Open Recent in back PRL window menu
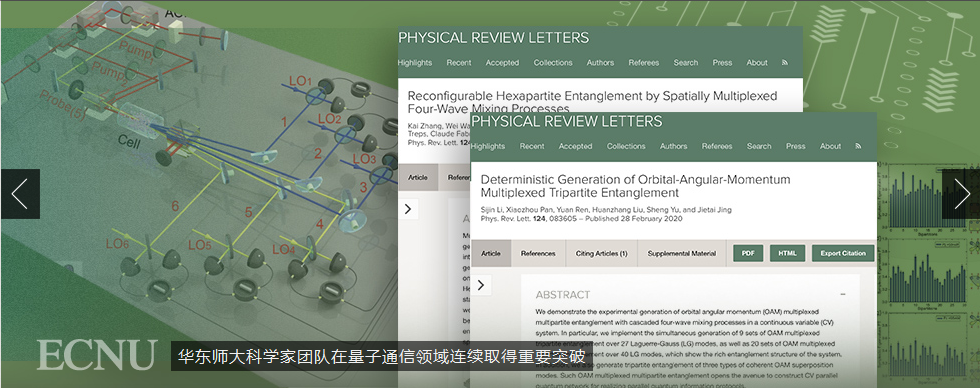 point(459,62)
